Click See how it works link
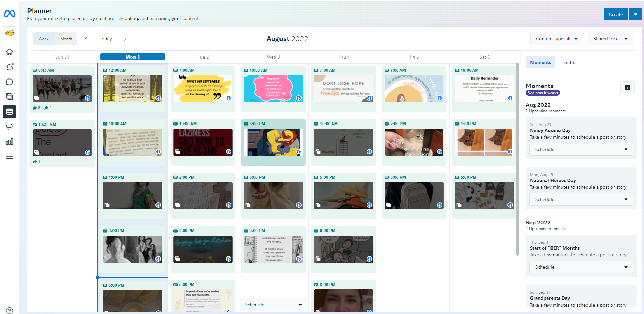 coord(543,93)
